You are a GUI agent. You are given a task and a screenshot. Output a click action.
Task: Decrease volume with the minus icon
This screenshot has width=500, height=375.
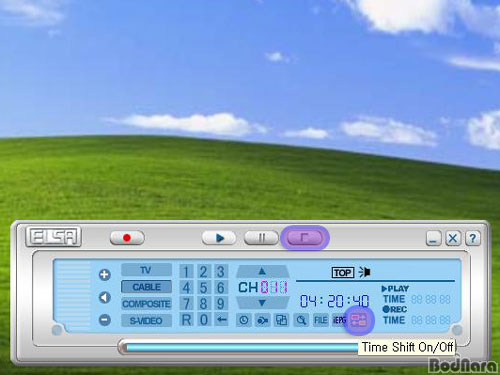coord(105,320)
